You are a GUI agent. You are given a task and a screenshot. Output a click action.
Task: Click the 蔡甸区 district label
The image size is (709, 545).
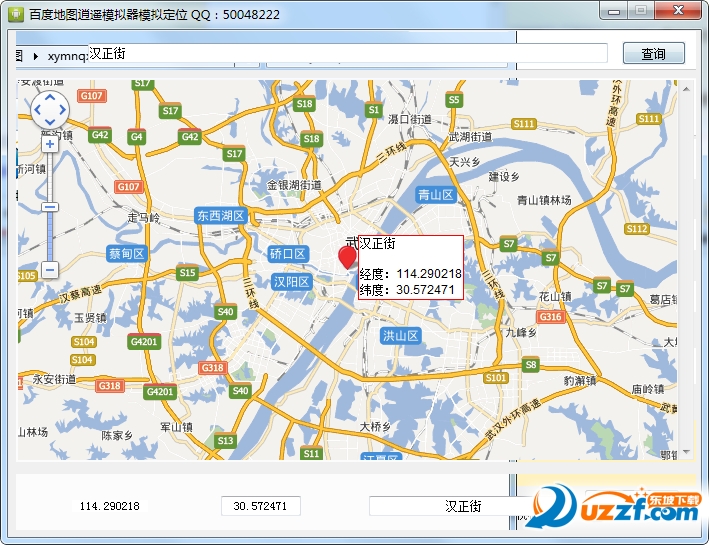pos(127,253)
